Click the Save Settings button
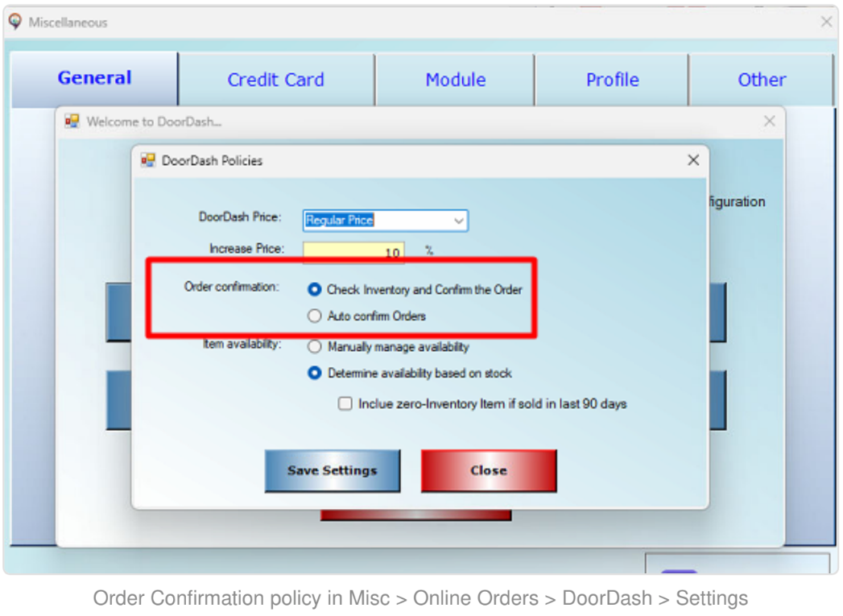Image resolution: width=843 pixels, height=616 pixels. [333, 471]
